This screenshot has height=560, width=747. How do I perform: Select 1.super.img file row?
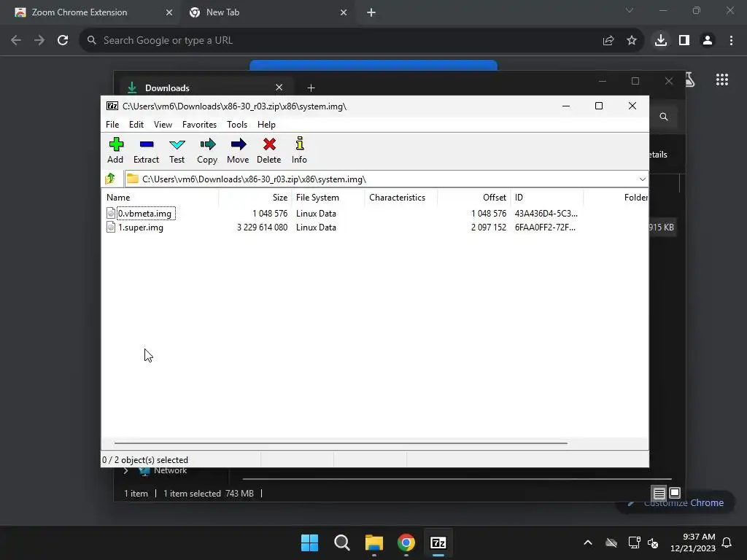tap(374, 227)
